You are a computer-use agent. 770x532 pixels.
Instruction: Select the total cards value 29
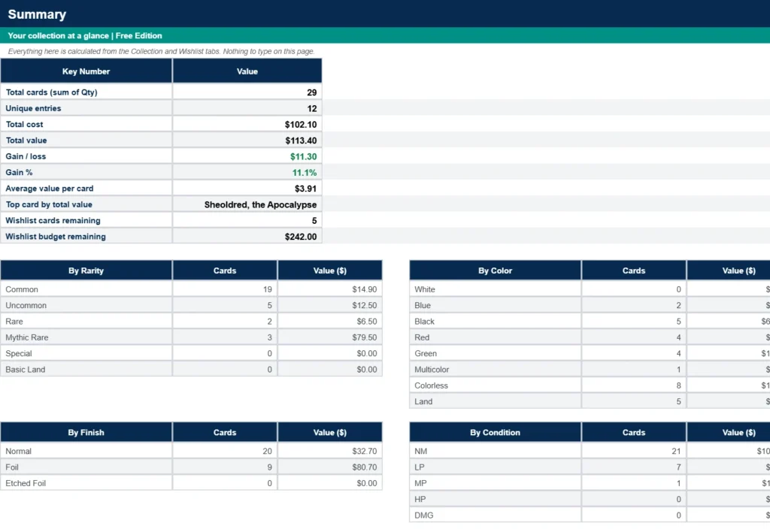(x=247, y=92)
